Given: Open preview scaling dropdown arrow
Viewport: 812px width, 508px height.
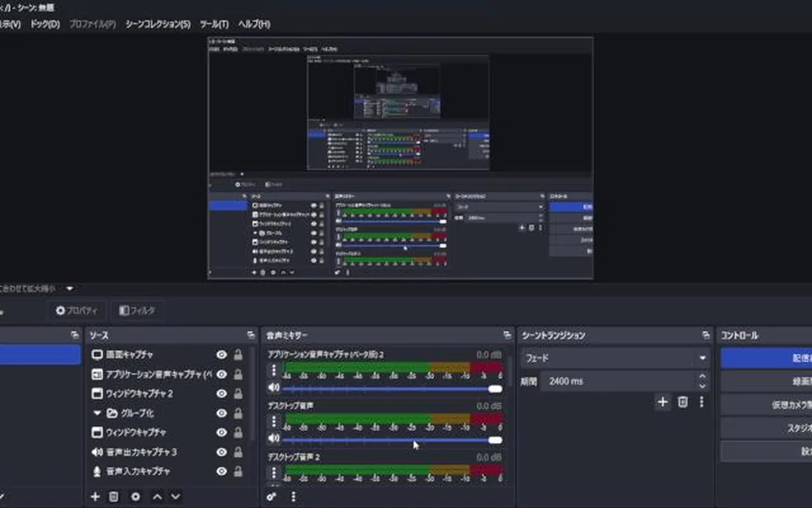Looking at the screenshot, I should tap(69, 288).
